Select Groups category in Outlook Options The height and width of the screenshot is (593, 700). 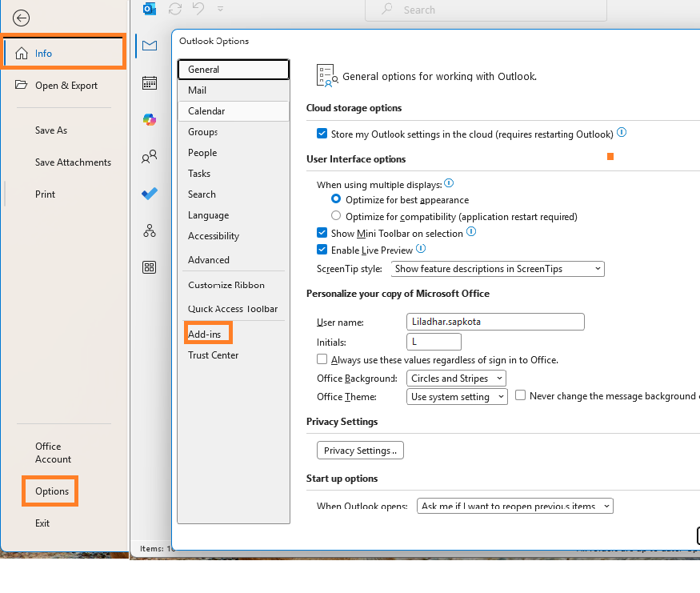tap(234, 132)
